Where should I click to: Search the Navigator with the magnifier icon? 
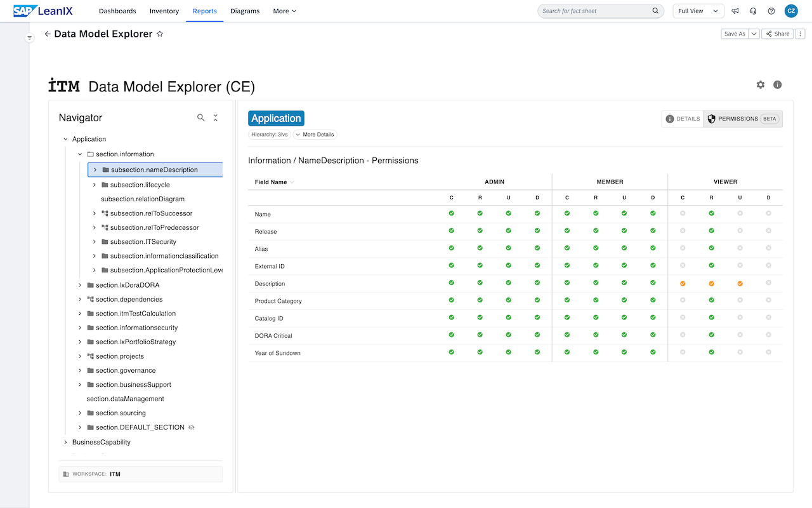pos(201,117)
